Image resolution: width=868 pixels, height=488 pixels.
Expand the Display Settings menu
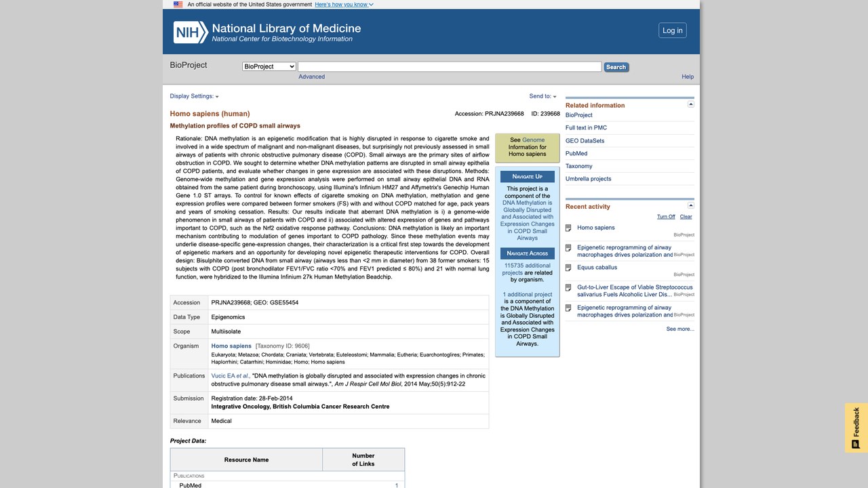[x=194, y=96]
